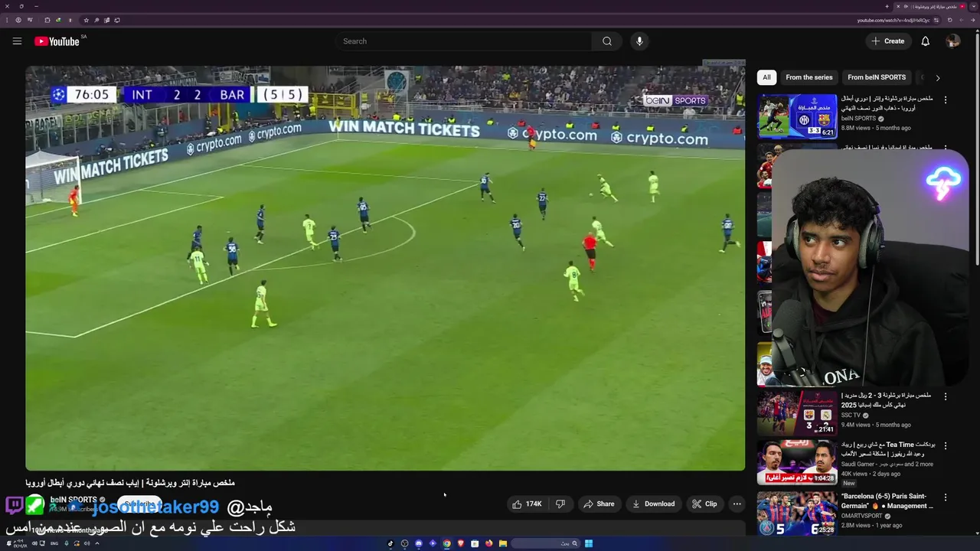Screen dimensions: 980x551
Task: Toggle tab audio mute icon
Action: [906, 6]
